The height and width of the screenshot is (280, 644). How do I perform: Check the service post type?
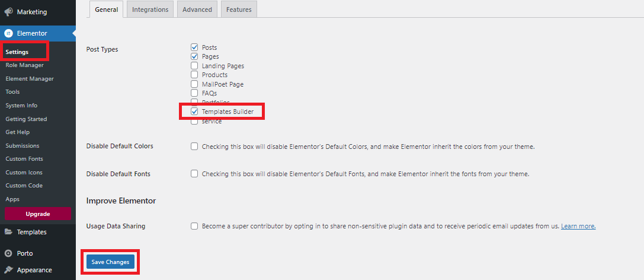tap(194, 121)
